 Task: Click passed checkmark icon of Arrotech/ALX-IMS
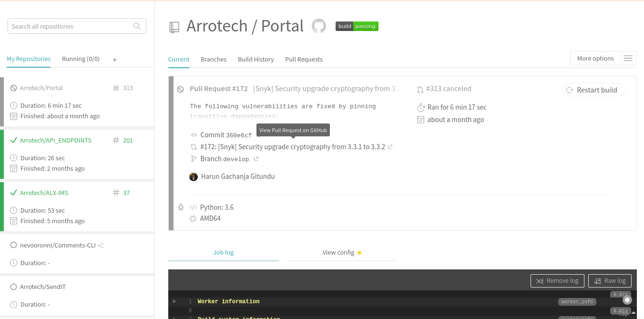[x=14, y=193]
